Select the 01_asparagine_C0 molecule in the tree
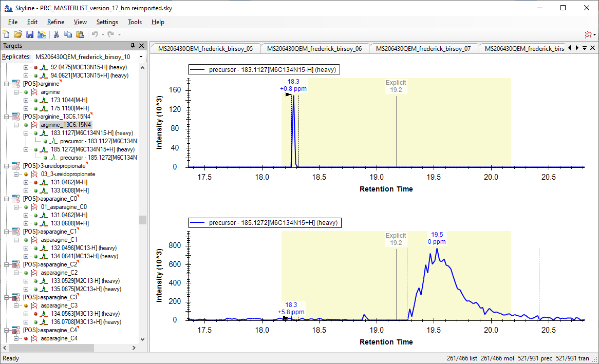This screenshot has width=599, height=364. click(61, 207)
